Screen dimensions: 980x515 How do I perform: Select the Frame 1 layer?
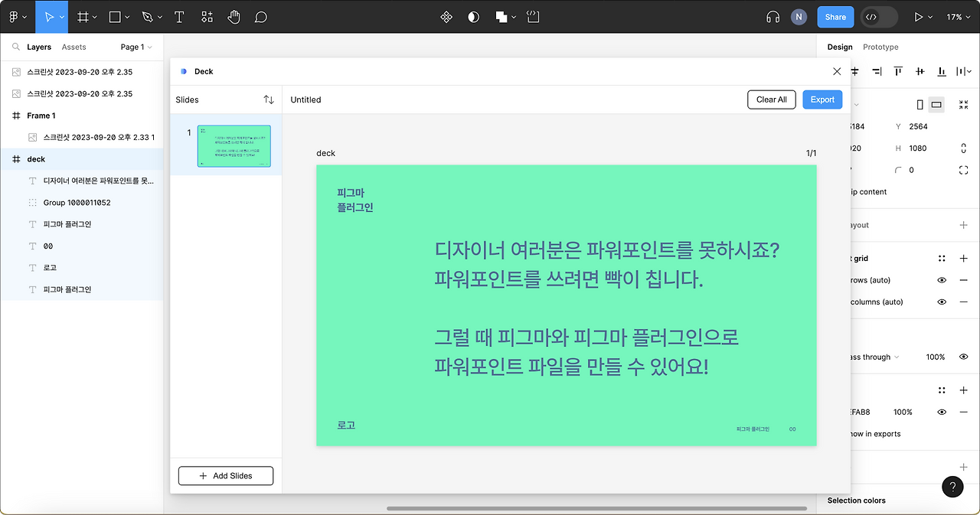click(x=82, y=116)
